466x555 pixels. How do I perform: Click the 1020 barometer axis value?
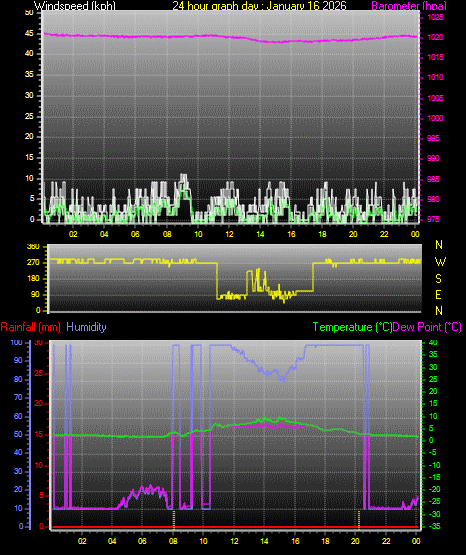[435, 37]
